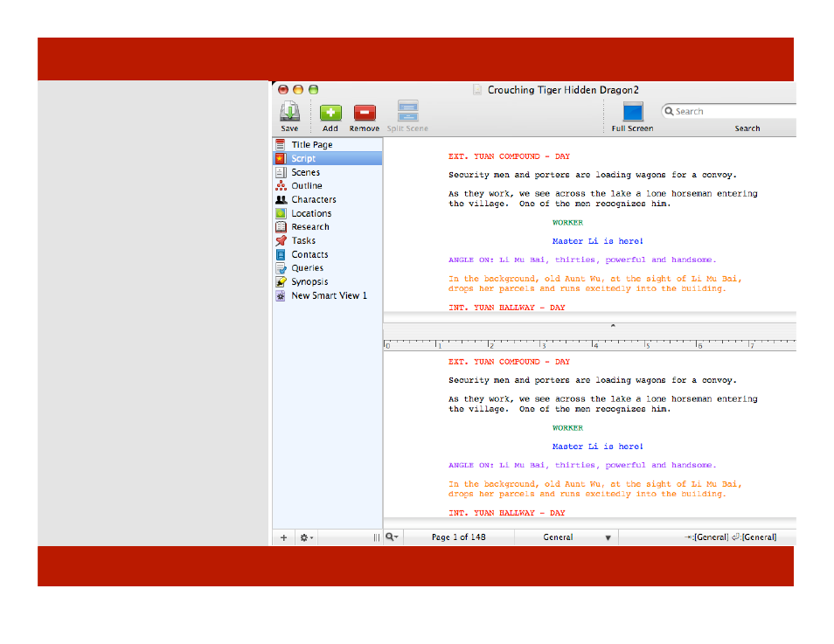The image size is (834, 644).
Task: Open the Synopsis icon in the sidebar
Action: [281, 282]
